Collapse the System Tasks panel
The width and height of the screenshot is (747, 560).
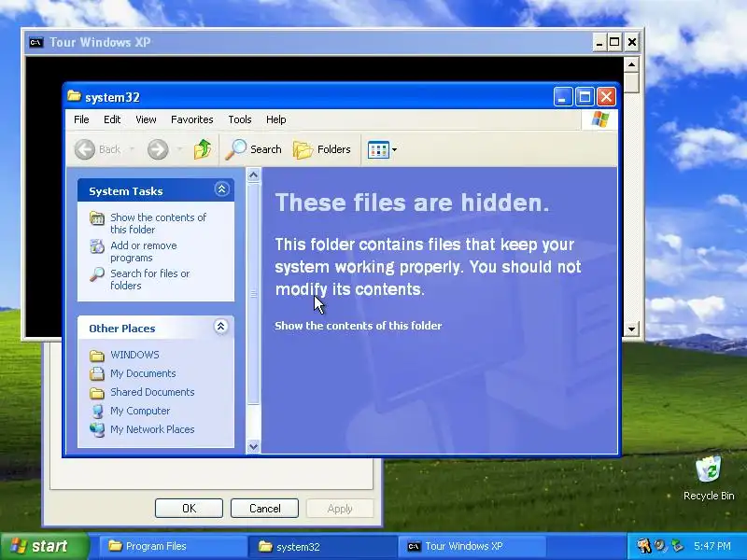[x=221, y=189]
